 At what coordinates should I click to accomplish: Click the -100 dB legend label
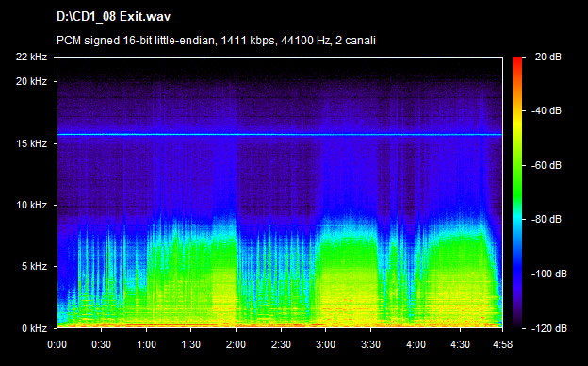[x=549, y=274]
